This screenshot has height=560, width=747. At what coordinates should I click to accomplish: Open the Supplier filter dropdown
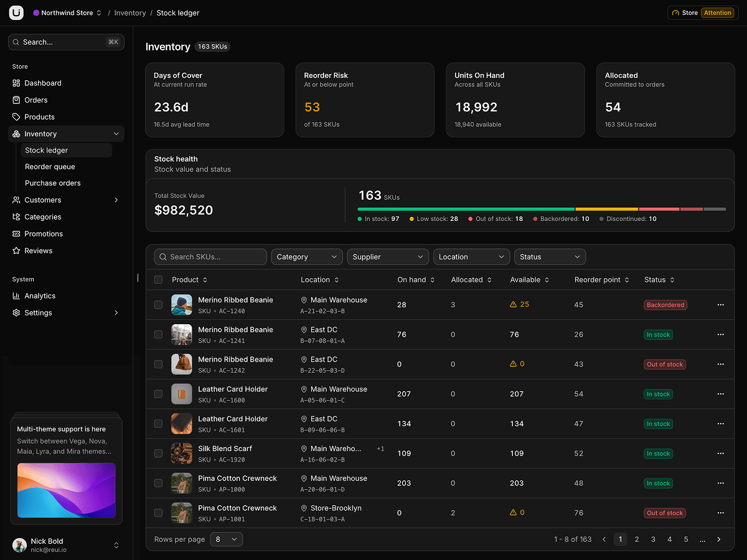pos(388,257)
